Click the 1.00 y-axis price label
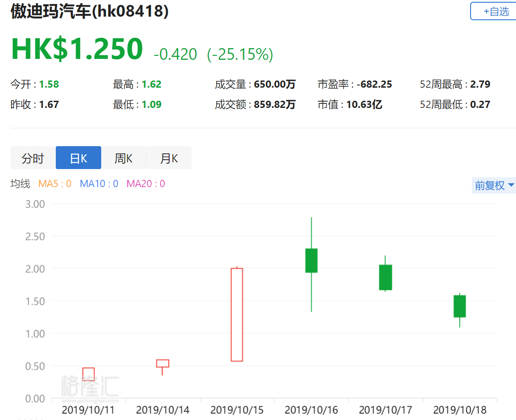This screenshot has height=420, width=516. coord(35,334)
